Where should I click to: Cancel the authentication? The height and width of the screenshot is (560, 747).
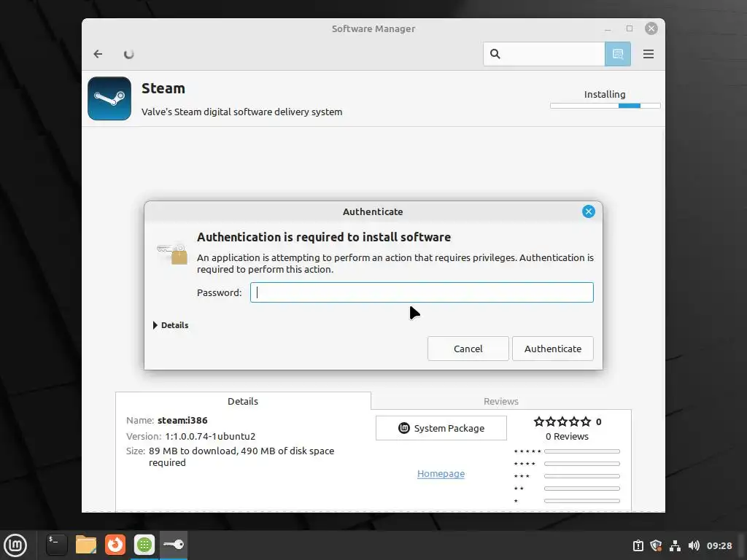tap(468, 349)
